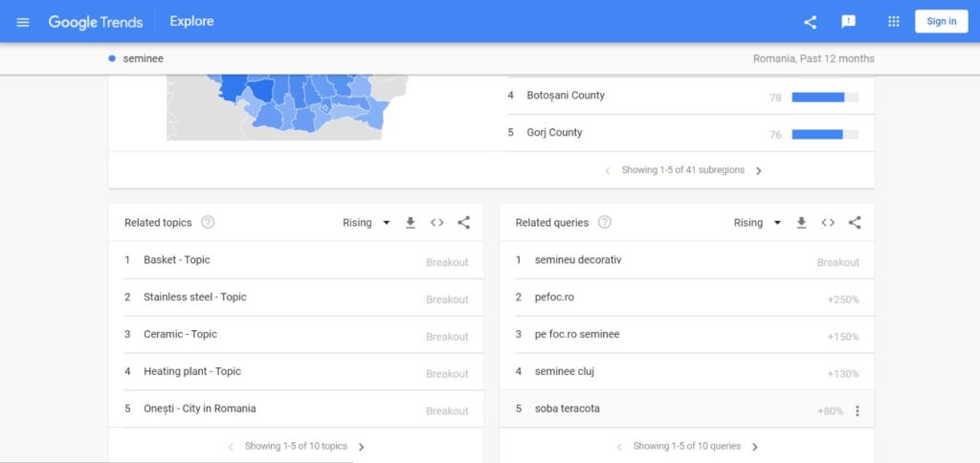Open the Google apps grid
Viewport: 980px width, 463px height.
[894, 22]
